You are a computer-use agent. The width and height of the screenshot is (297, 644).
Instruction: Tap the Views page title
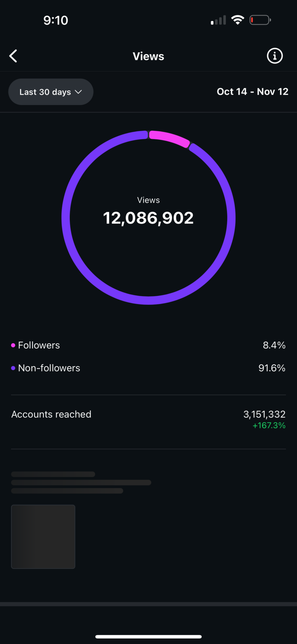tap(148, 56)
